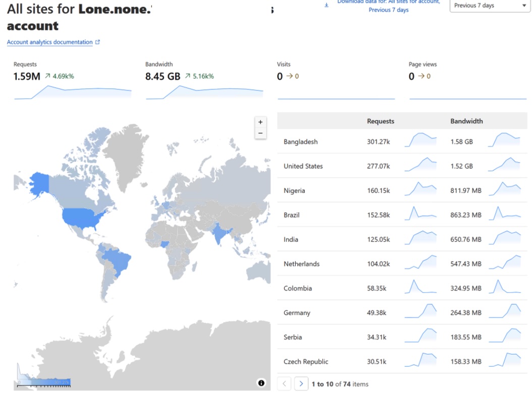This screenshot has height=393, width=532.
Task: Select the Colombia row name
Action: (x=298, y=288)
